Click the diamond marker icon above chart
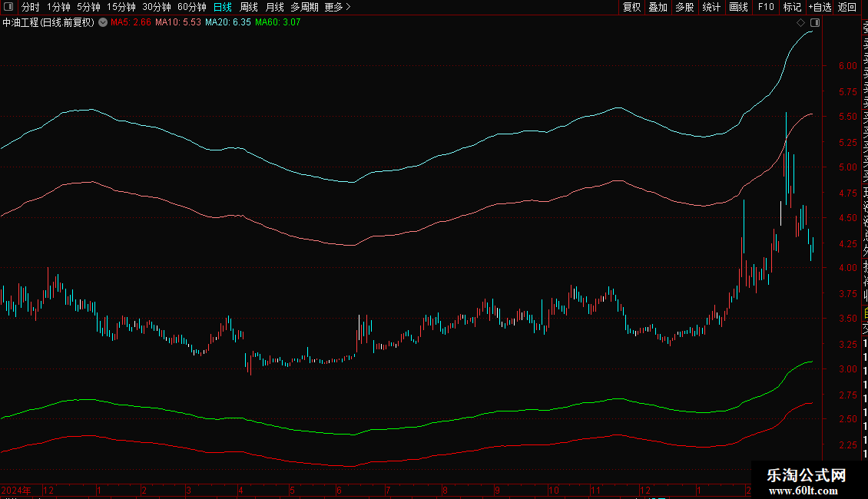This screenshot has width=868, height=499. (800, 23)
